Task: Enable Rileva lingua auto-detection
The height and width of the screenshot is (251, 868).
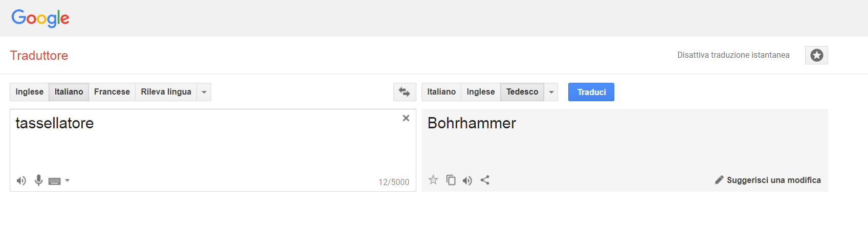Action: [166, 92]
